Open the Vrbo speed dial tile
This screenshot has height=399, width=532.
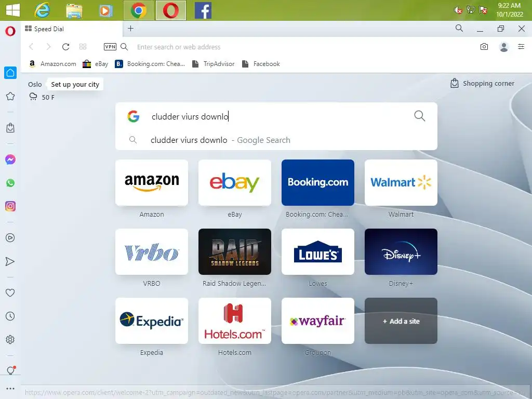click(x=152, y=252)
